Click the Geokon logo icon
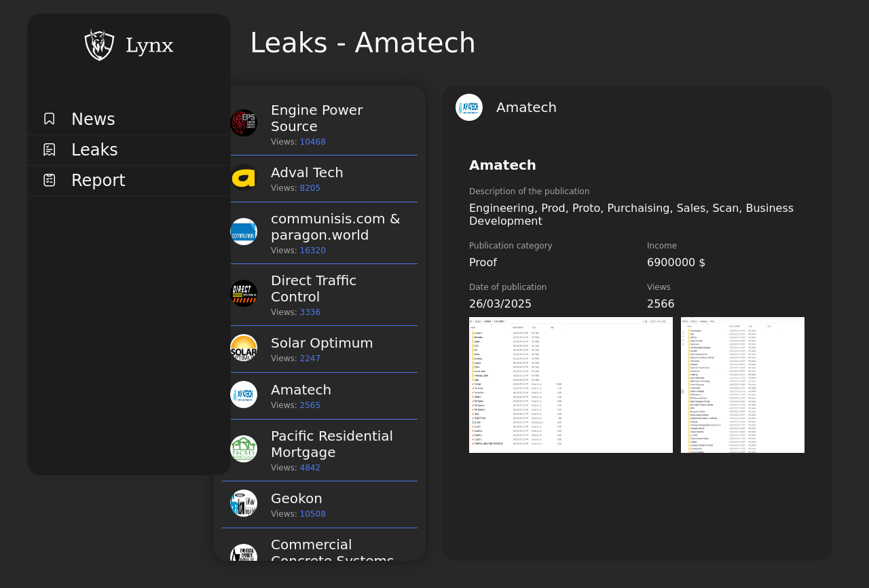This screenshot has height=588, width=869. 244,503
